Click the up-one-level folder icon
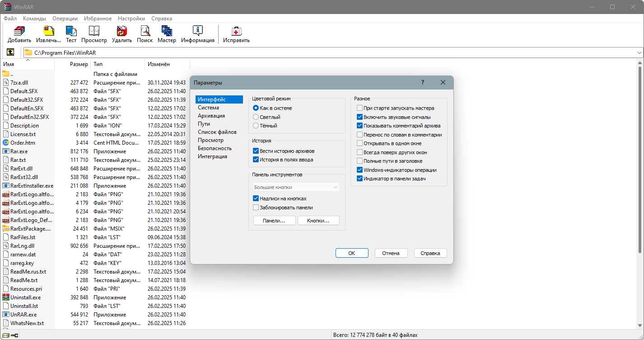 click(10, 52)
